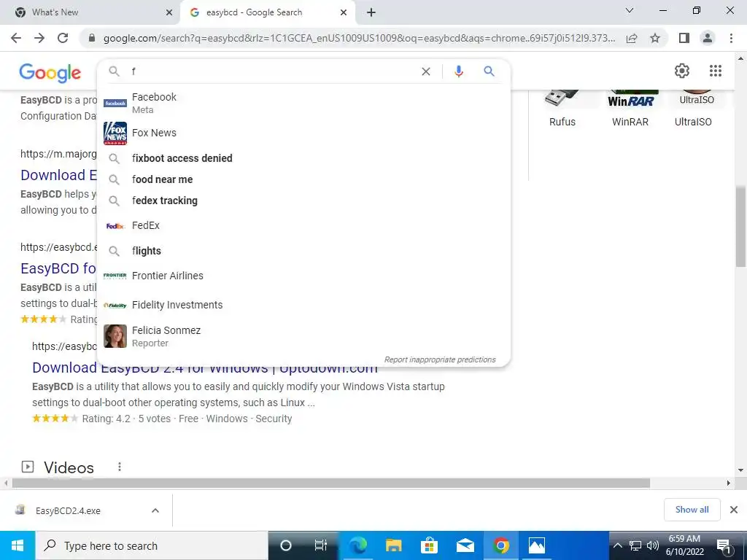Open Chrome side panel icon
Screen dimensions: 747x560
pos(684,38)
